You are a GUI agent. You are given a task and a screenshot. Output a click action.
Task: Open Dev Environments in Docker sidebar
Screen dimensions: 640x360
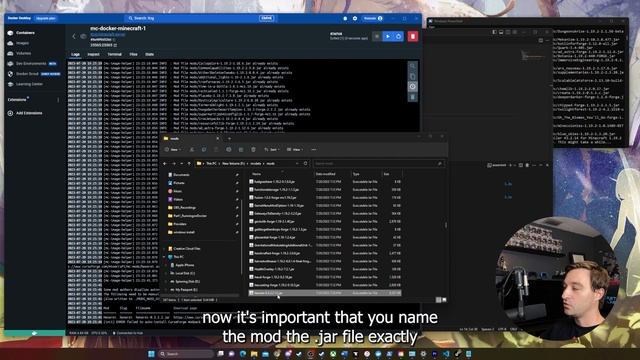[32, 64]
